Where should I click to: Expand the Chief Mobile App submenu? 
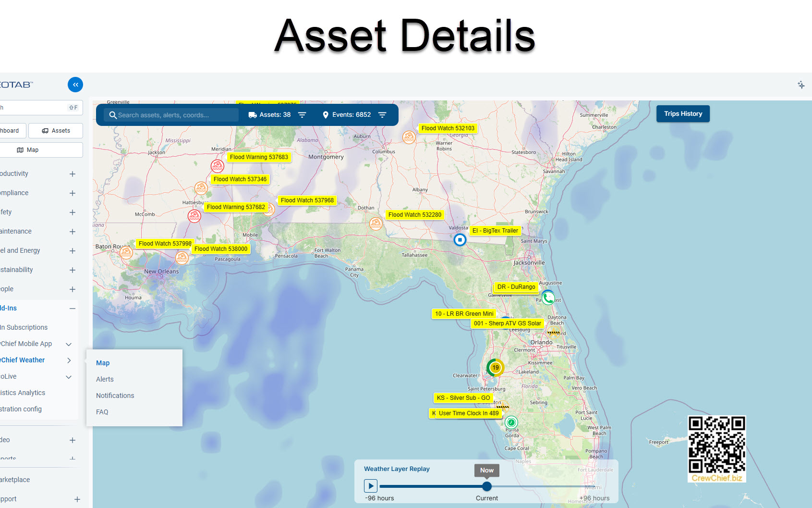tap(69, 344)
